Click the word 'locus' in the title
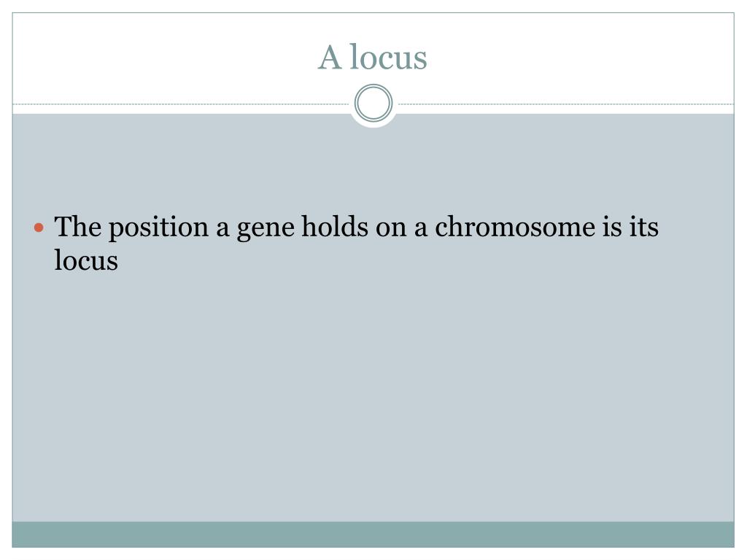The height and width of the screenshot is (560, 747). [x=389, y=57]
